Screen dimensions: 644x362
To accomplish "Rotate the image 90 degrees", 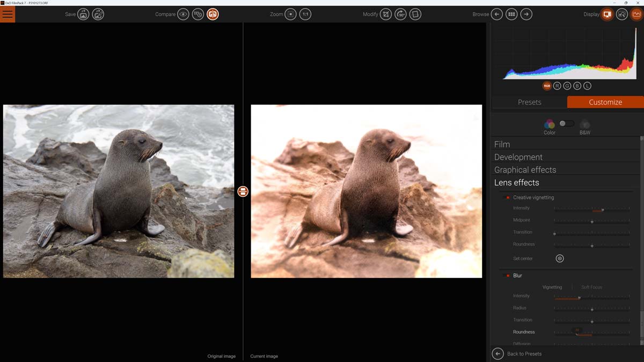I will pos(400,14).
